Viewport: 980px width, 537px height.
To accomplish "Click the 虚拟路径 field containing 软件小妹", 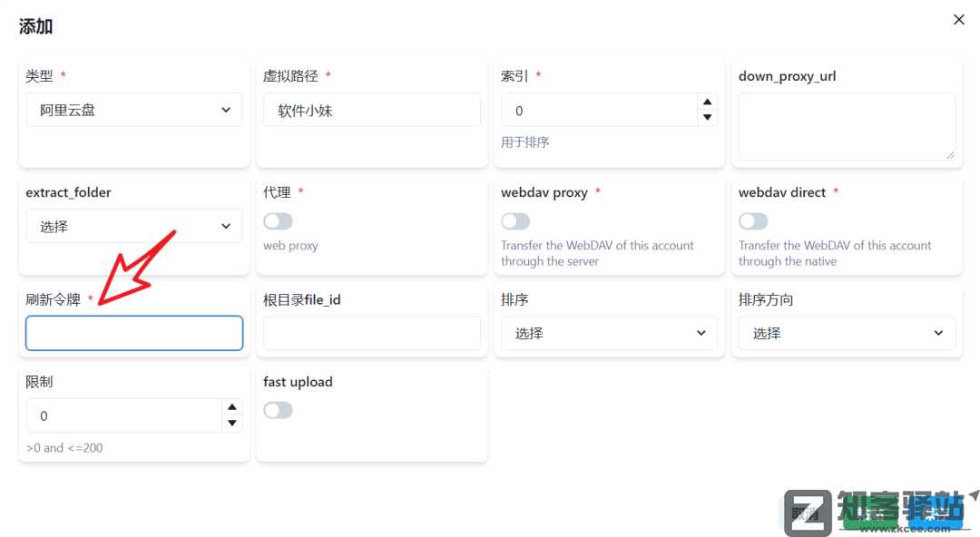I will (371, 110).
